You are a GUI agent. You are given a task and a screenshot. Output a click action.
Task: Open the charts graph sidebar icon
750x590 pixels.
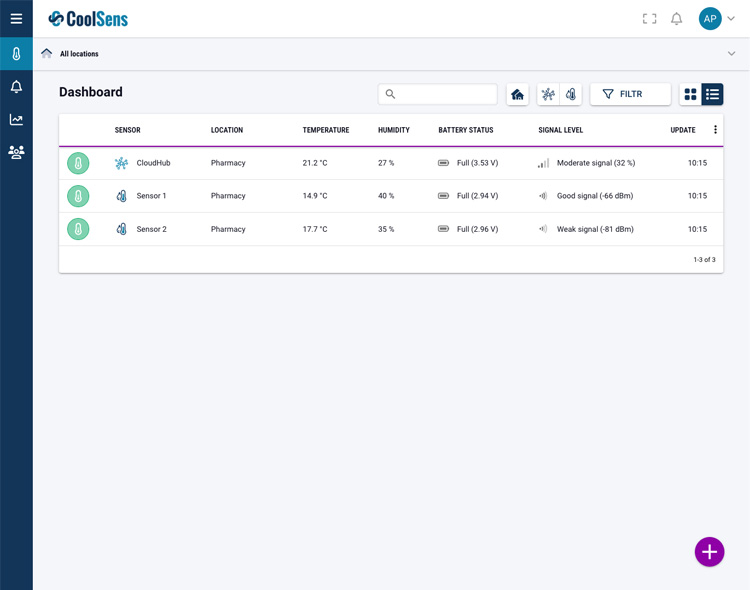[x=16, y=120]
